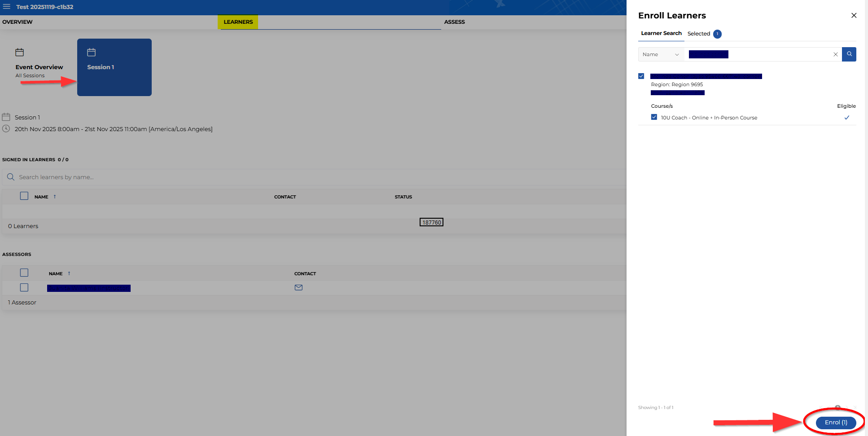This screenshot has height=436, width=868.
Task: Open the hamburger menu icon
Action: click(x=7, y=7)
